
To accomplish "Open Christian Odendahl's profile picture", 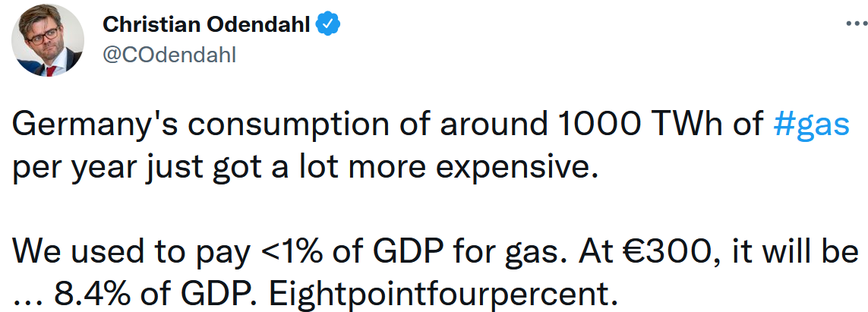I will coord(48,39).
